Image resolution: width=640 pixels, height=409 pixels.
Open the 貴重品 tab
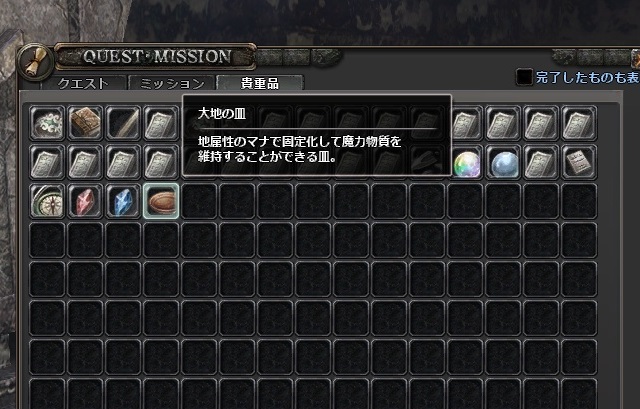(x=260, y=83)
